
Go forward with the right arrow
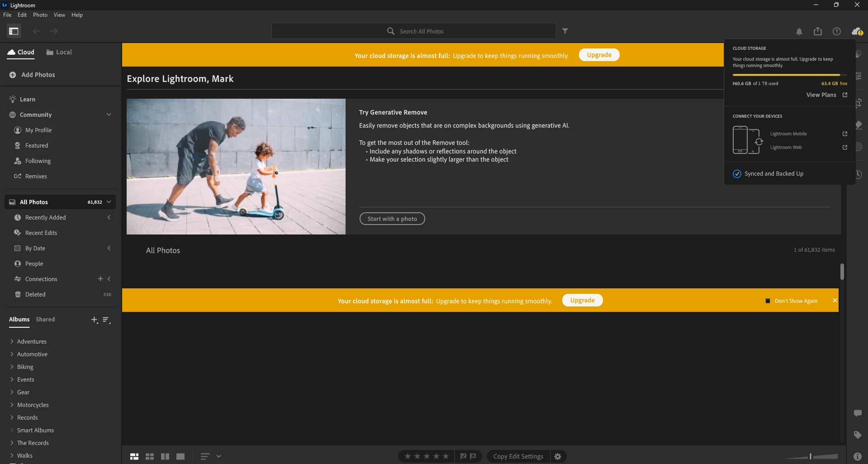click(54, 31)
